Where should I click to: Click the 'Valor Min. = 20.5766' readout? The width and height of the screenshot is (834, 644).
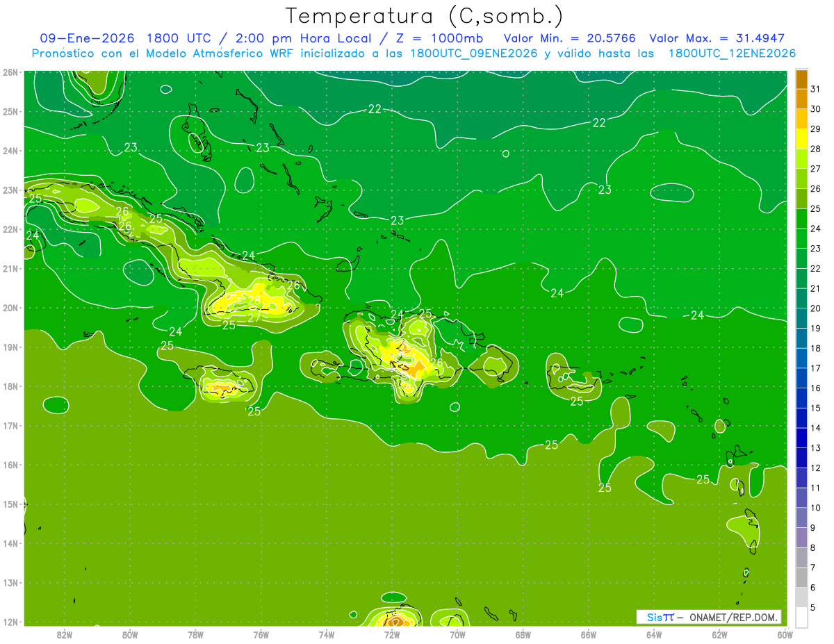point(570,38)
